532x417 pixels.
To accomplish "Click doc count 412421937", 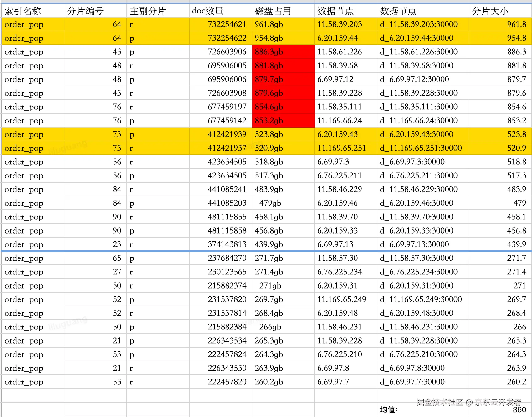I will (x=221, y=148).
